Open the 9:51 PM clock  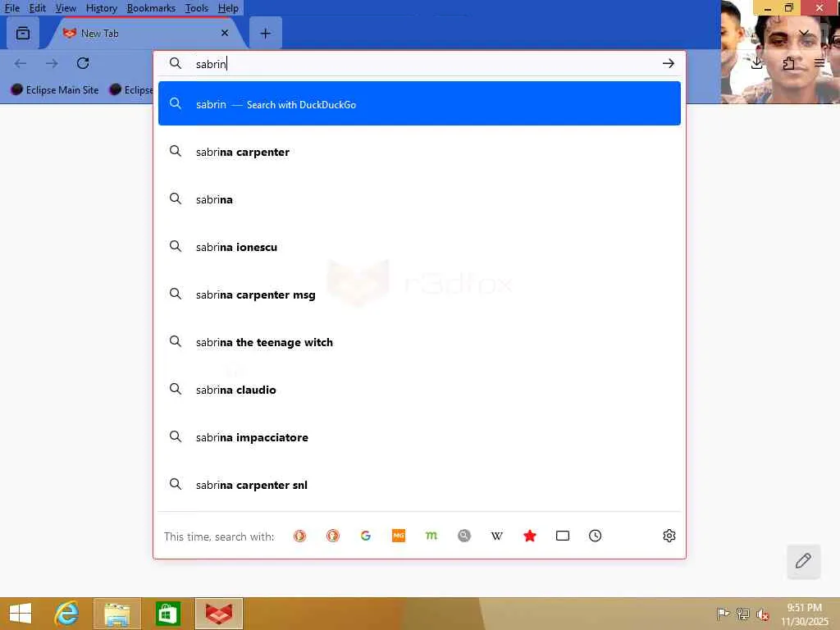click(x=804, y=614)
